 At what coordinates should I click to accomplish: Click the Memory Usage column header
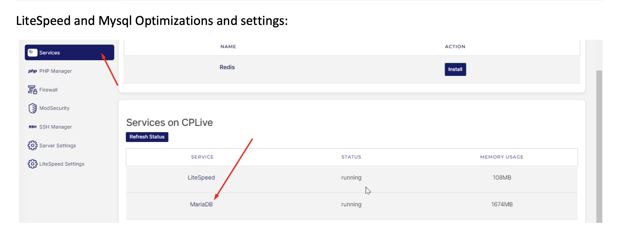(x=501, y=157)
